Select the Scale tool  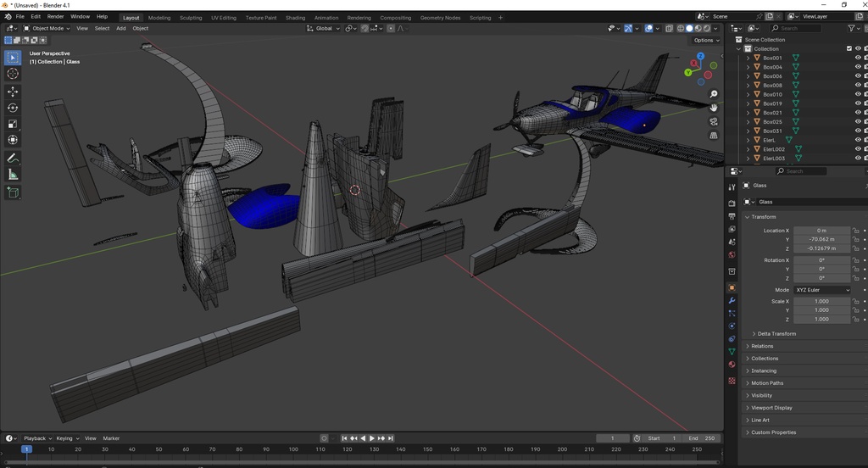coord(13,124)
